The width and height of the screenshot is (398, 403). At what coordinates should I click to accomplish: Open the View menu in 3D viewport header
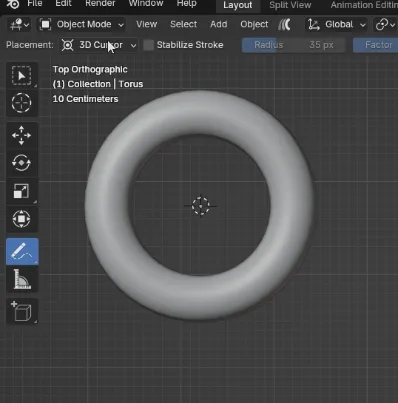[x=146, y=24]
